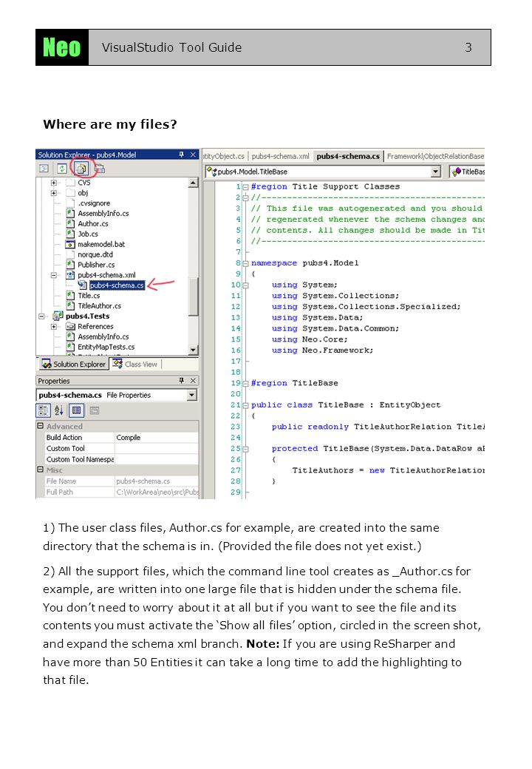Collapse the pubs4.Tests project node
Viewport: 532px width, 769px height.
pyautogui.click(x=41, y=316)
